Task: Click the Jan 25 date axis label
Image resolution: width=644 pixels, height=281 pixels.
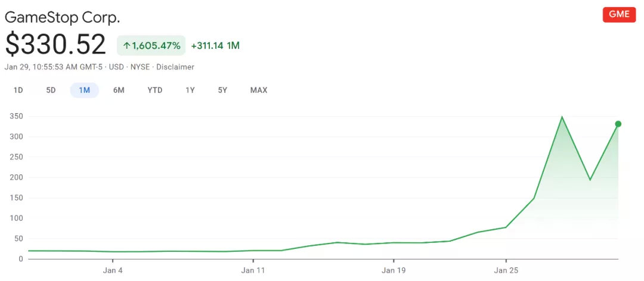Action: click(506, 270)
